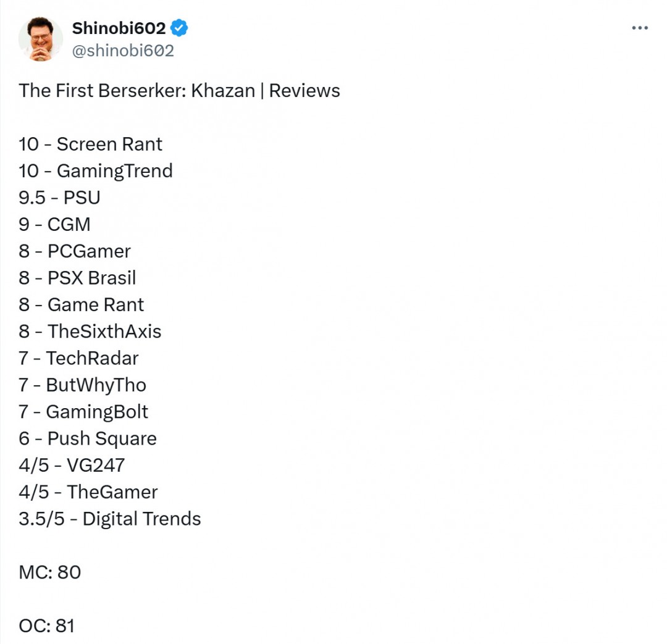
Task: Click the Screen Rant score line
Action: coord(90,144)
